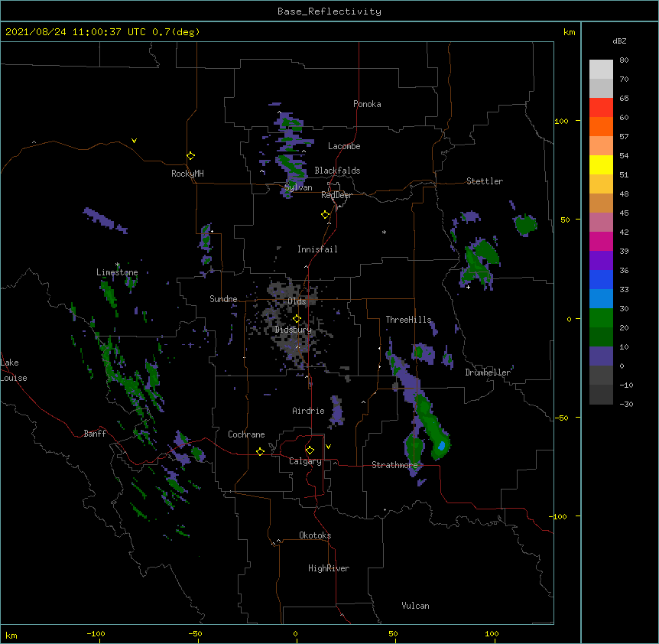Click the Lacombe city label
The height and width of the screenshot is (644, 659).
[344, 146]
